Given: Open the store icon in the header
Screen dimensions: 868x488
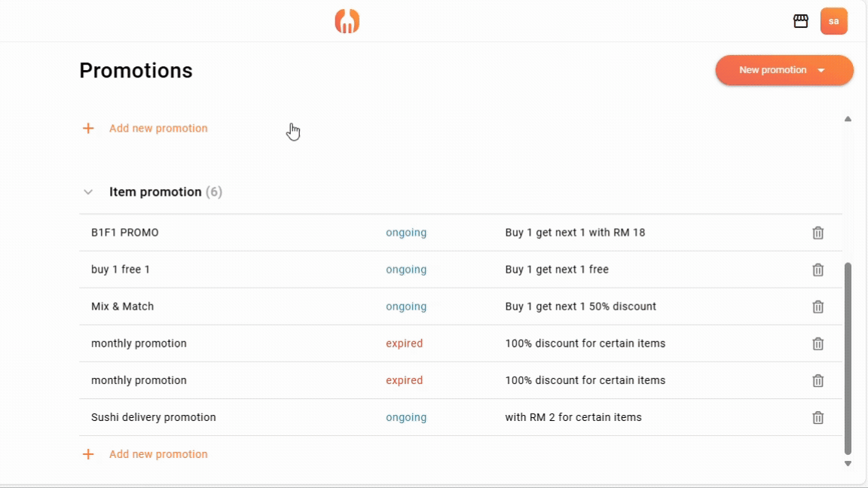Looking at the screenshot, I should click(801, 21).
